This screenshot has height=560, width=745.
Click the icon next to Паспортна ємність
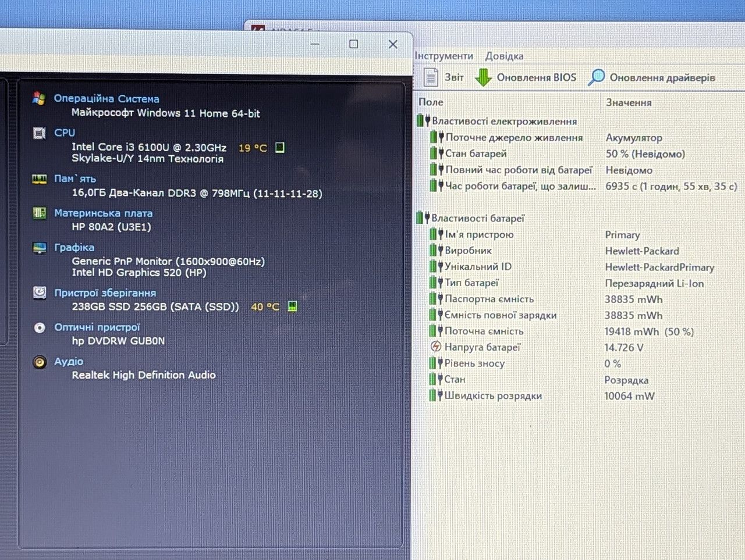[436, 299]
